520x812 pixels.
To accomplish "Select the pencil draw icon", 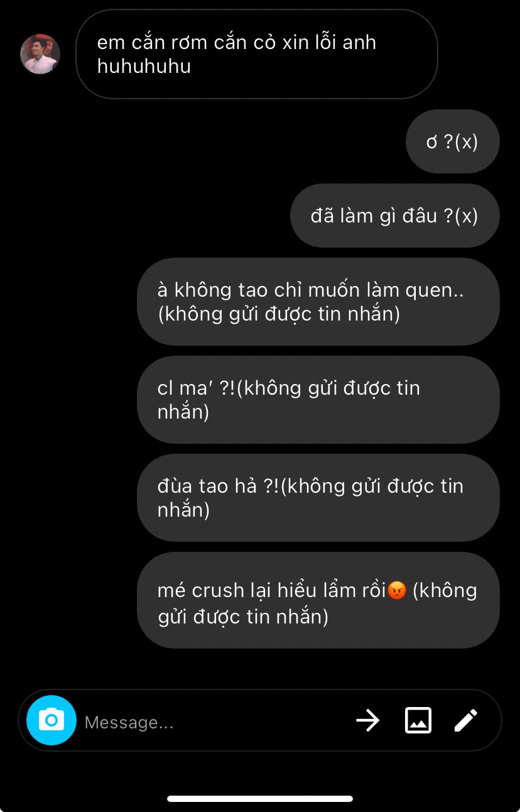I will [466, 720].
